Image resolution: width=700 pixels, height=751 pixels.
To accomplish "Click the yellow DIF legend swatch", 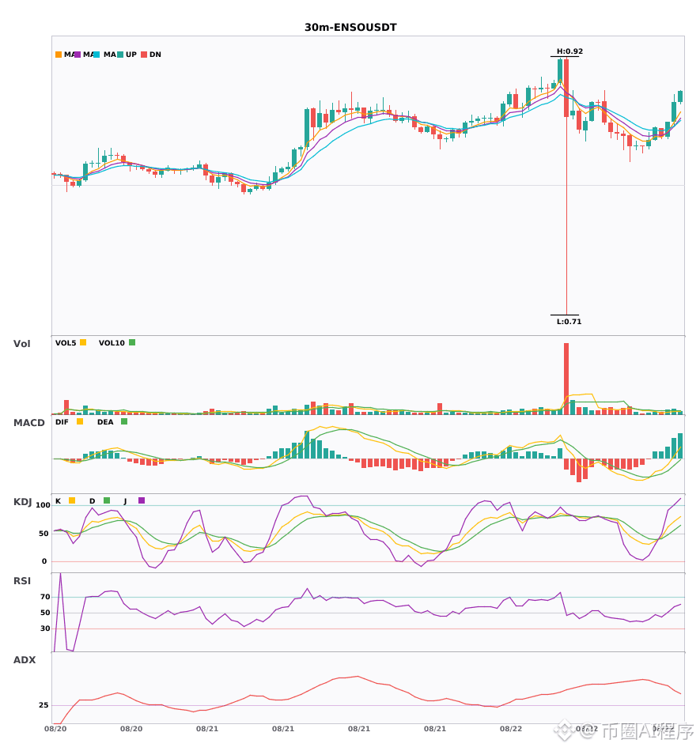I will click(x=80, y=421).
